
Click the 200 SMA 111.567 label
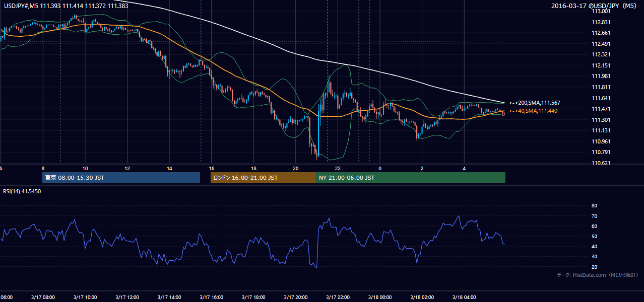(534, 103)
